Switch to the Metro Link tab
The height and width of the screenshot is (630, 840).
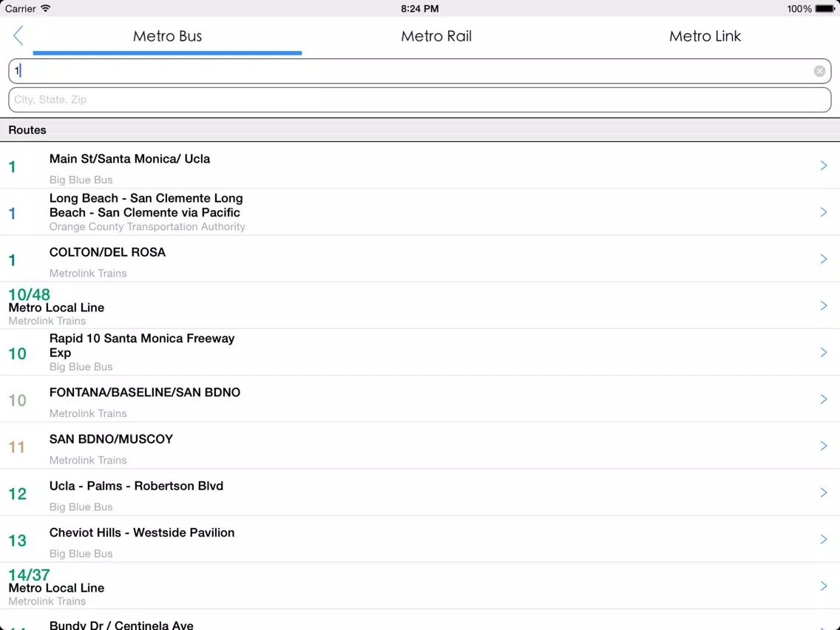tap(705, 36)
